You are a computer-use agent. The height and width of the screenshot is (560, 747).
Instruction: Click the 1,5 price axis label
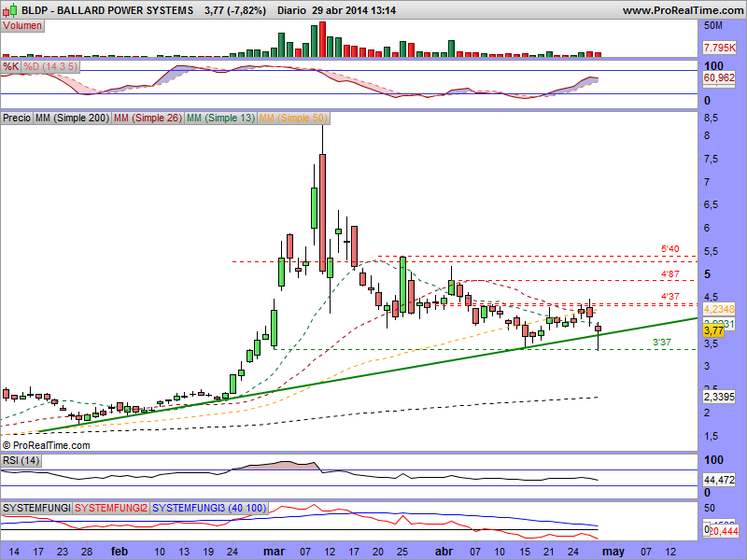click(711, 436)
